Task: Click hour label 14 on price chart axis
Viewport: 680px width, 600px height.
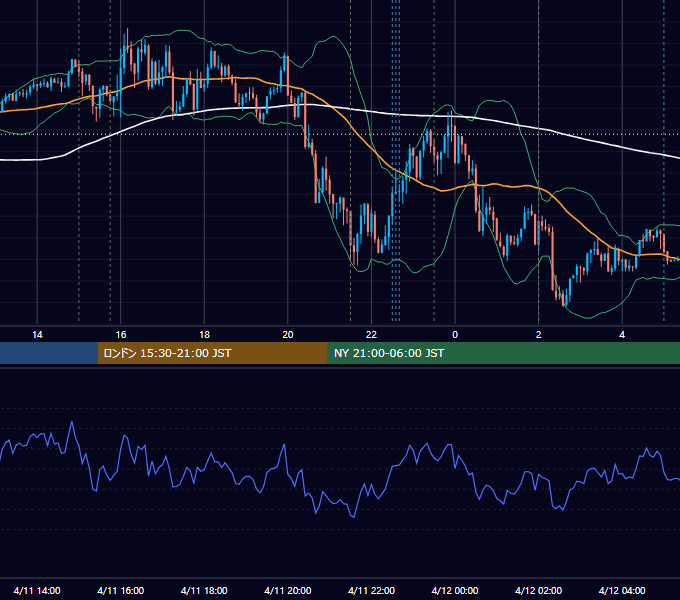Action: [37, 334]
